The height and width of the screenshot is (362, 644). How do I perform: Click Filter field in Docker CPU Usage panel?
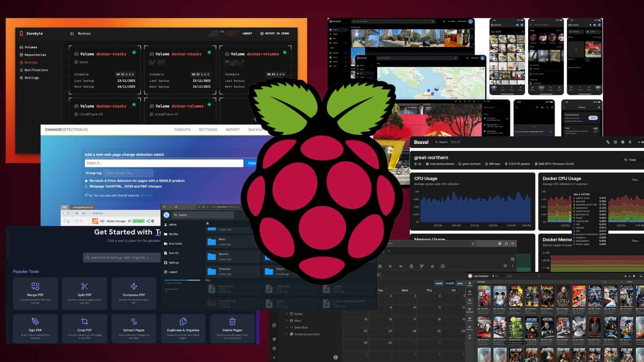pos(636,180)
